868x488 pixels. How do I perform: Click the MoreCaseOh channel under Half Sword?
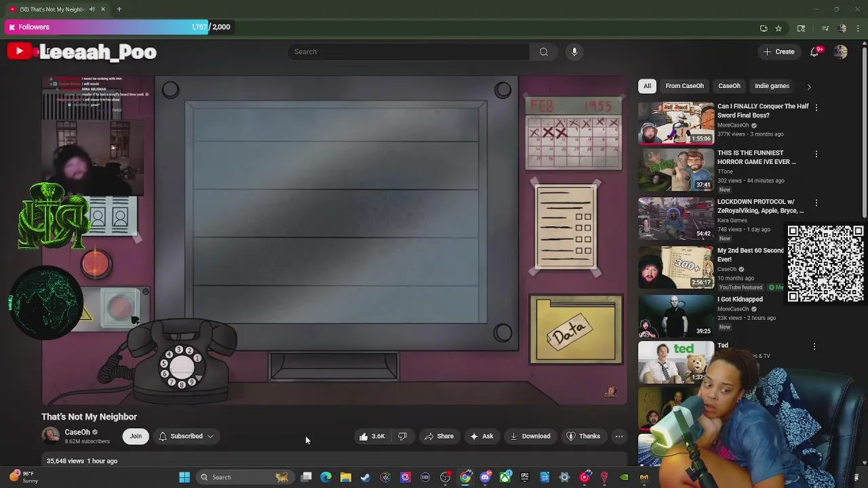[x=733, y=125]
